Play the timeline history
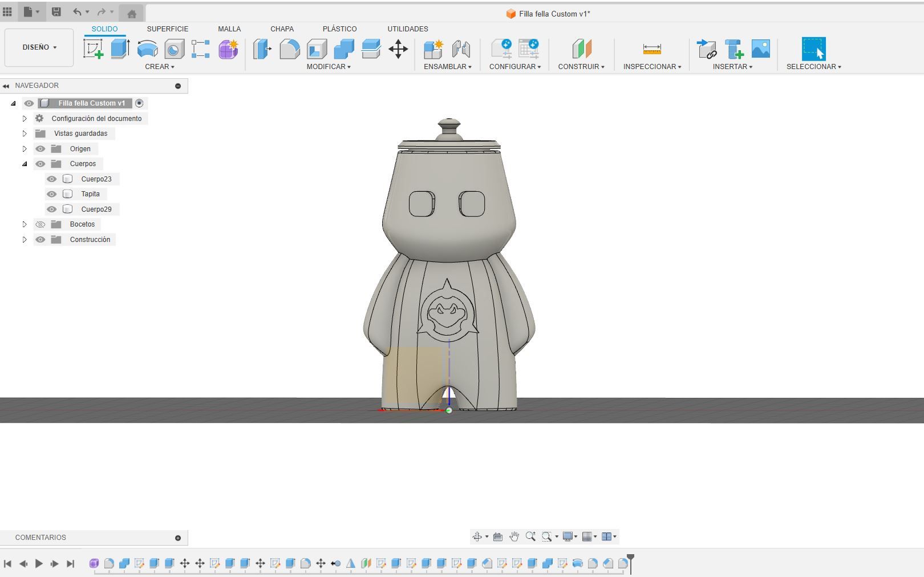This screenshot has width=924, height=577. point(39,564)
